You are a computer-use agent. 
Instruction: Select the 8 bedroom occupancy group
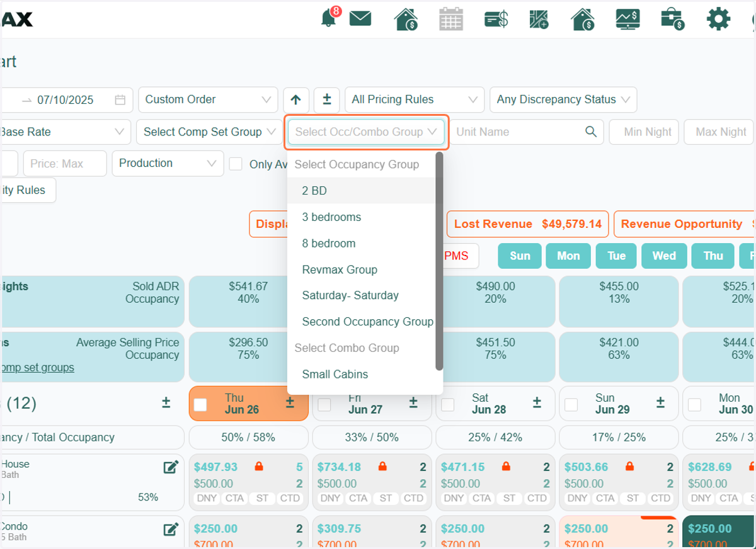(x=361, y=244)
